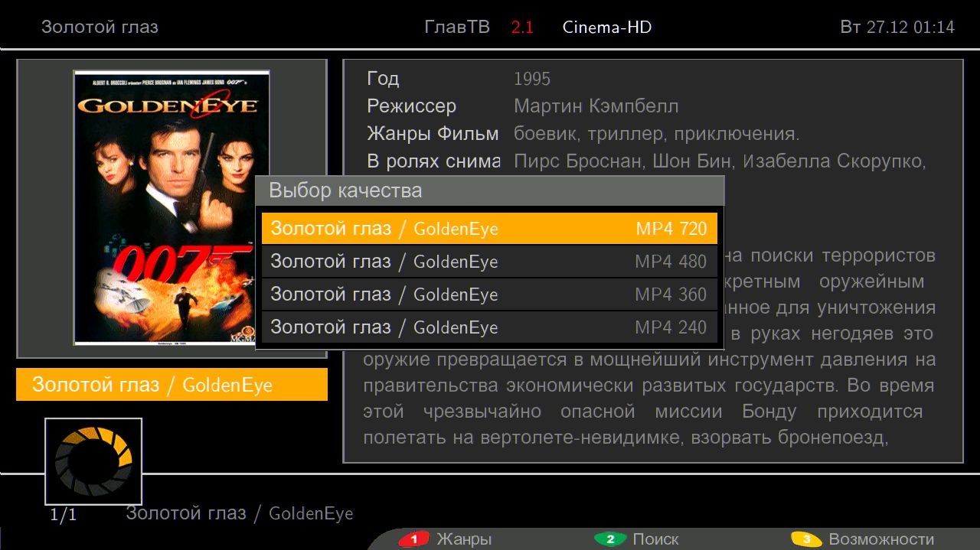Click the loading spinner icon
The width and height of the screenshot is (980, 550).
(93, 461)
